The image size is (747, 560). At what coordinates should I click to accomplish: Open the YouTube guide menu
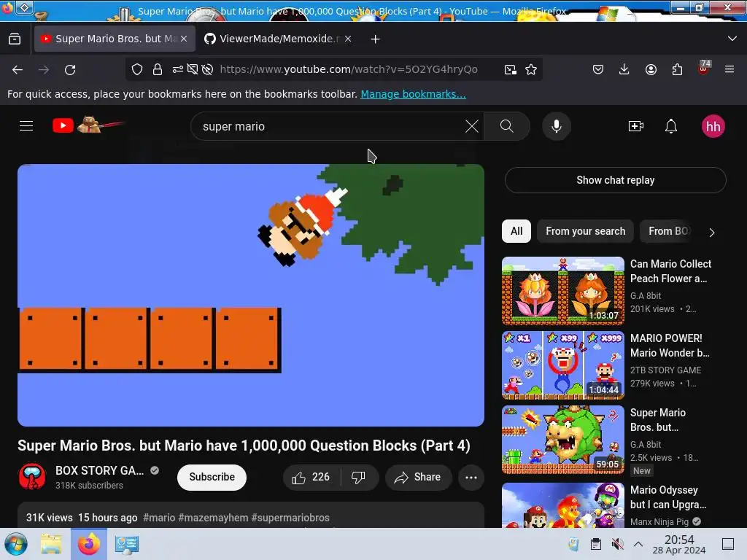26,126
